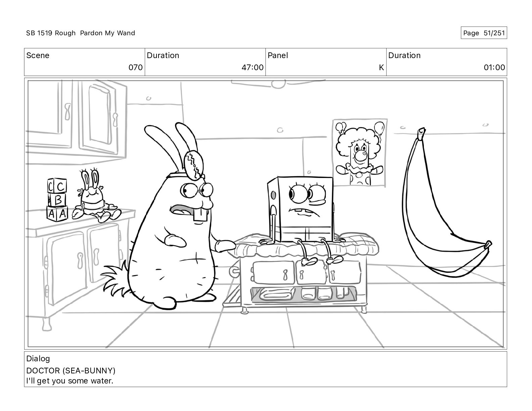Screen dimensions: 532x411
Task: Click the scene number '070'
Action: (x=136, y=67)
